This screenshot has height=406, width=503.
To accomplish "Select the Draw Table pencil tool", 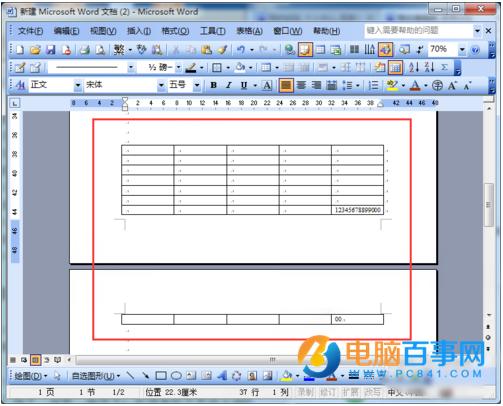I will [20, 68].
